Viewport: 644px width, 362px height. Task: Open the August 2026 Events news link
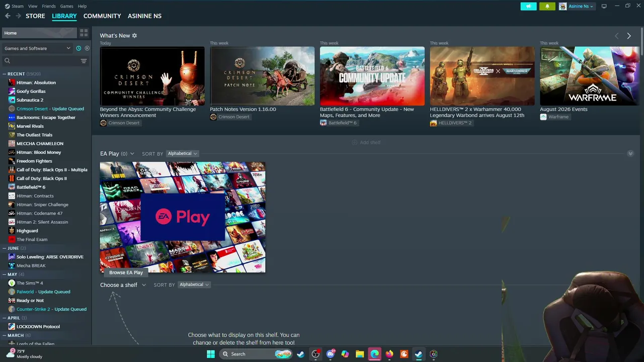[563, 109]
